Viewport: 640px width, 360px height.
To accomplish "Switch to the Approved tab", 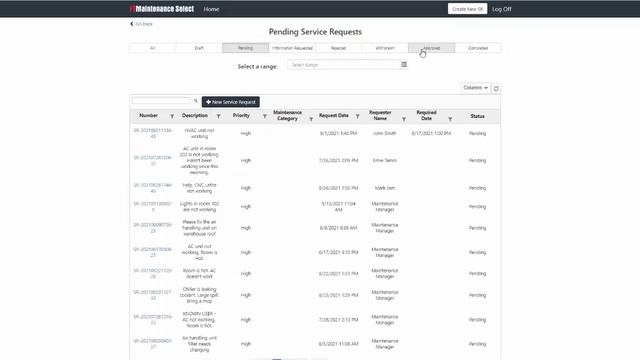I will (431, 48).
